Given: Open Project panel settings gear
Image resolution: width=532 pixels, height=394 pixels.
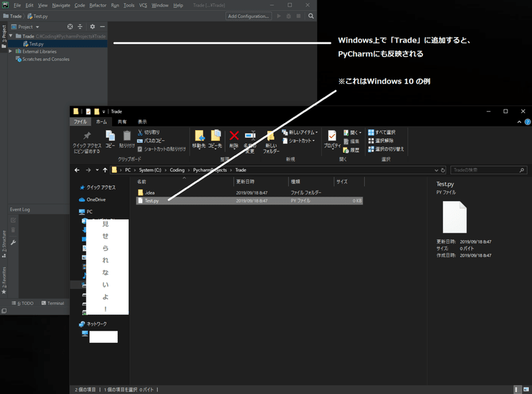Looking at the screenshot, I should (92, 27).
